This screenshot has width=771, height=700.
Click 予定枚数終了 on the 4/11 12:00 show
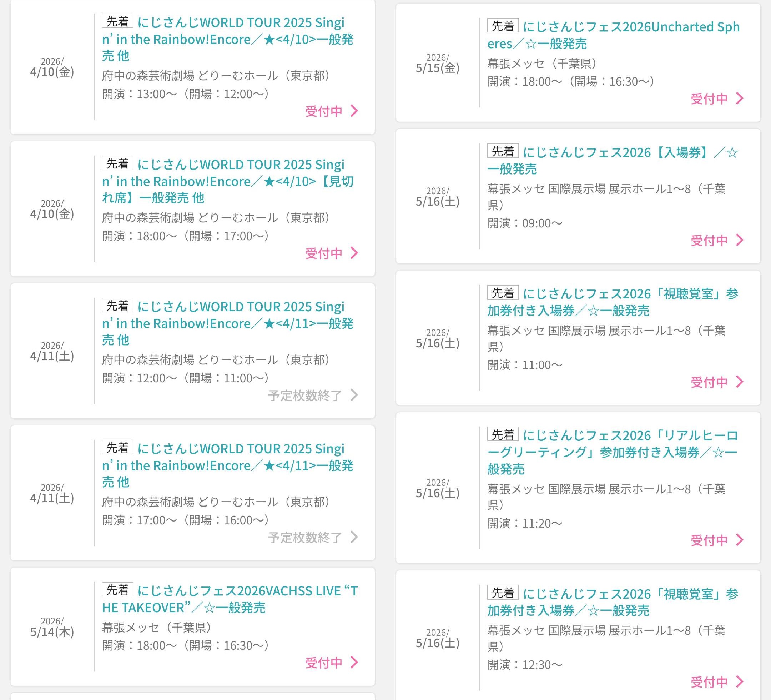[305, 396]
